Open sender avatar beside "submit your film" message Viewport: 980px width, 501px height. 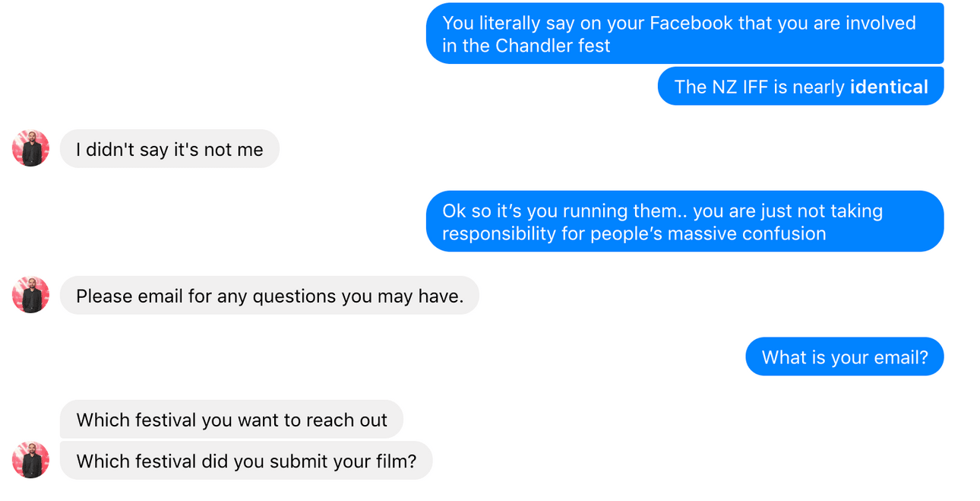tap(30, 460)
